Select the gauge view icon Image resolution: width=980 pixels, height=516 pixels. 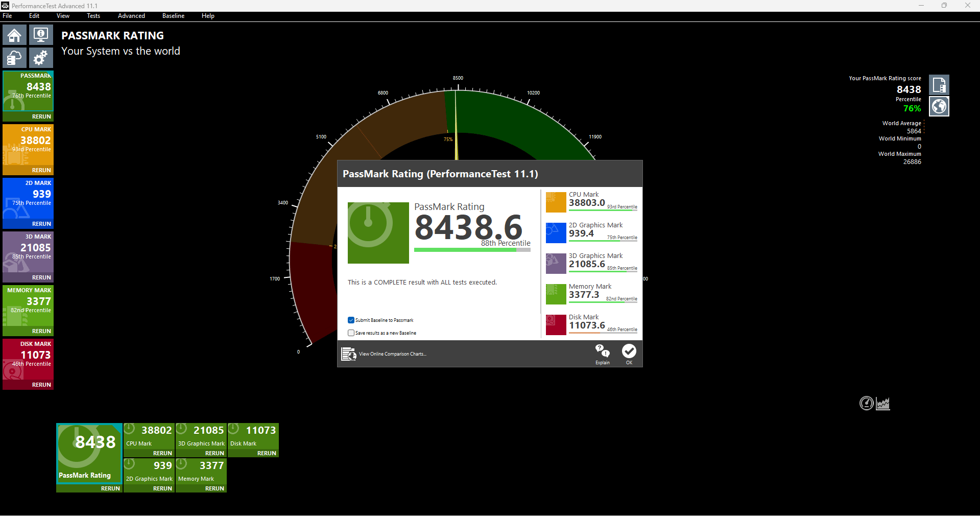pos(867,404)
